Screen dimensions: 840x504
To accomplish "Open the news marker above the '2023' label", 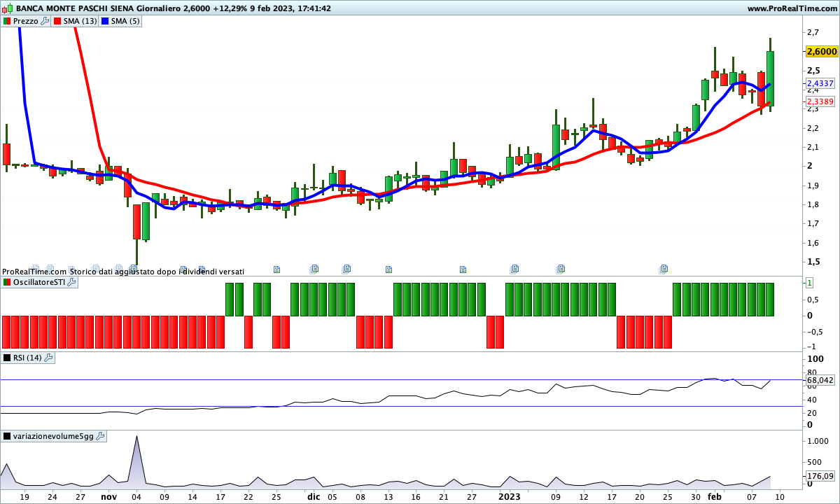I will pos(515,268).
